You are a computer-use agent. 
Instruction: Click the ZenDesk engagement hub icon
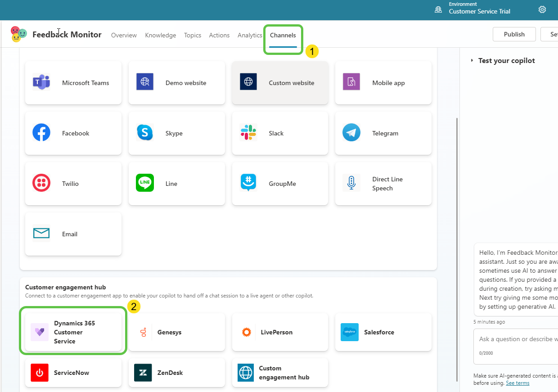click(143, 373)
